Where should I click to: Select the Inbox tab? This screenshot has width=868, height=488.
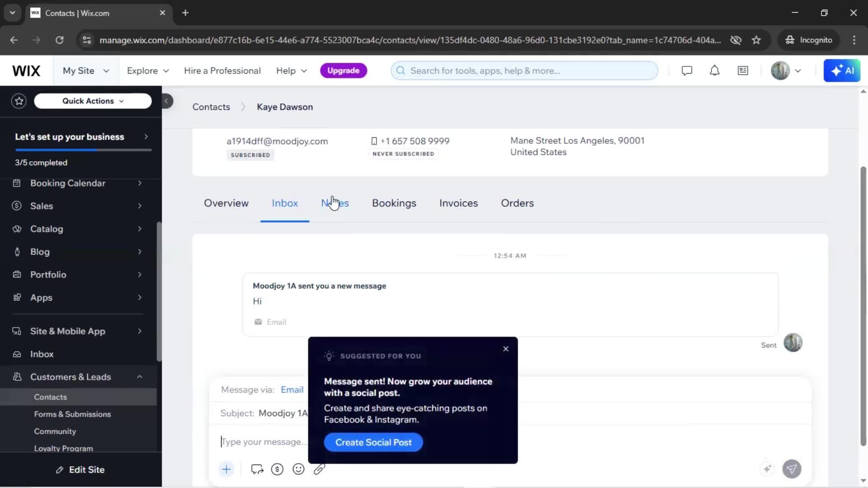tap(285, 203)
